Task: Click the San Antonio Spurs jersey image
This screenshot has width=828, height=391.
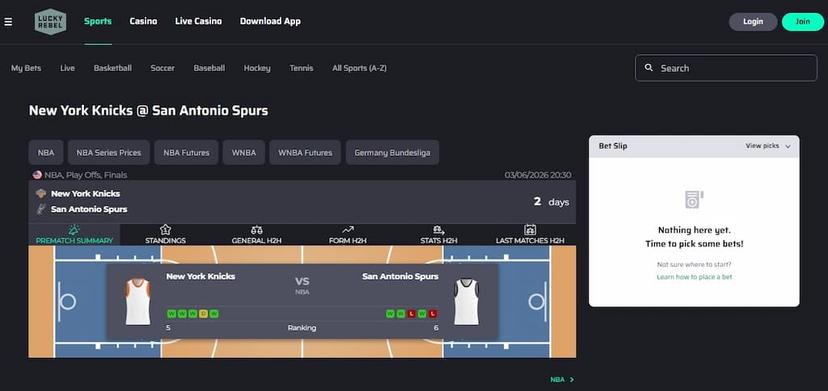Action: point(466,302)
